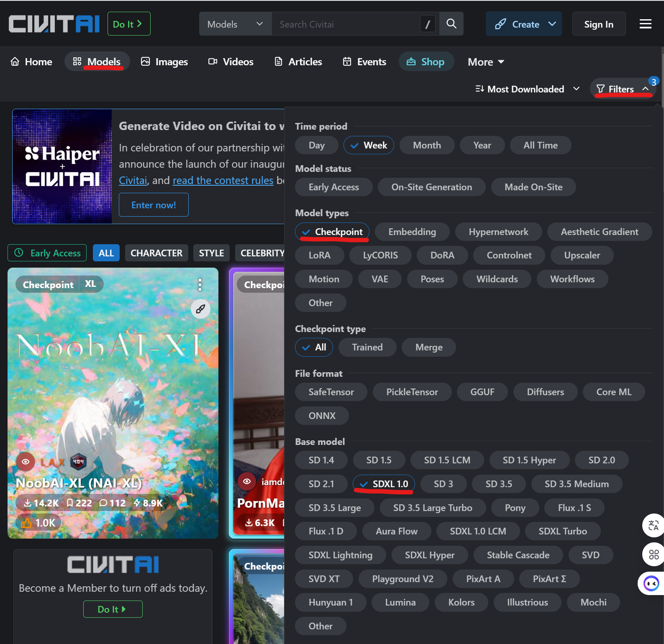This screenshot has height=644, width=664.
Task: Click the translate floating icon
Action: (x=653, y=525)
